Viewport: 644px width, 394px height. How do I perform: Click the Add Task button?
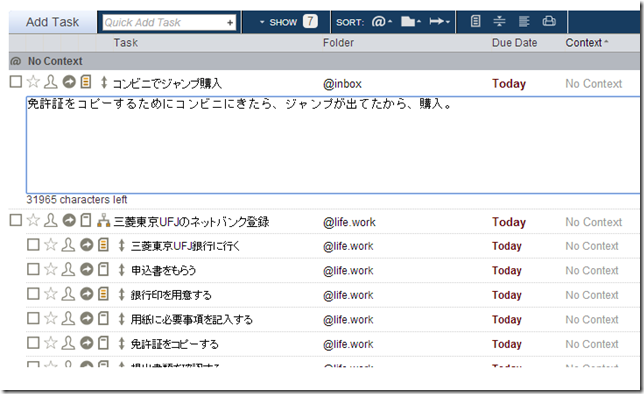click(x=53, y=22)
